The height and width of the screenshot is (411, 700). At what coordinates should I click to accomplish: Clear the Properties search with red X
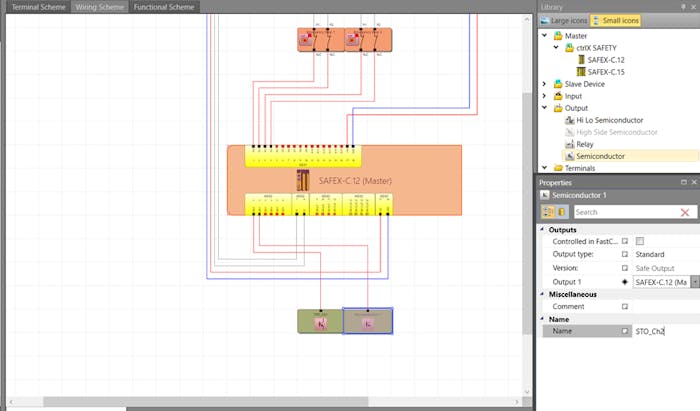pyautogui.click(x=685, y=212)
